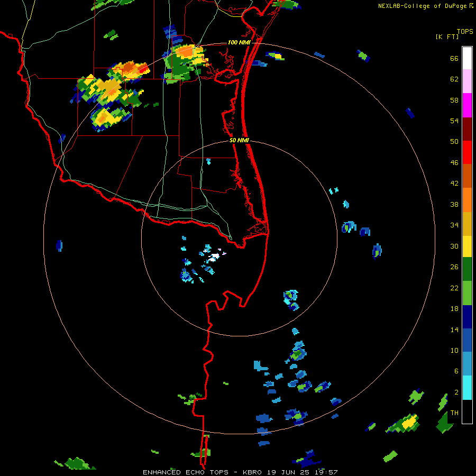
Task: Click the bright red 46-50 kft legend swatch
Action: point(467,152)
